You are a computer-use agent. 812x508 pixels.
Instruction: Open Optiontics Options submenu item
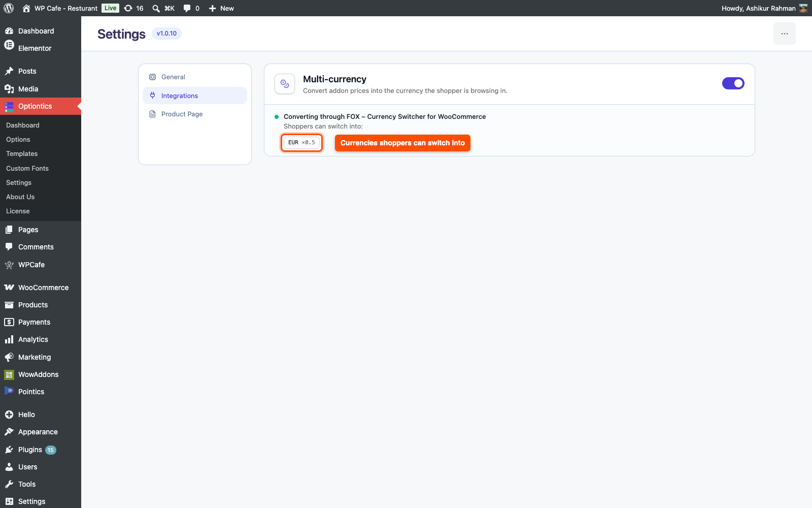(x=18, y=140)
